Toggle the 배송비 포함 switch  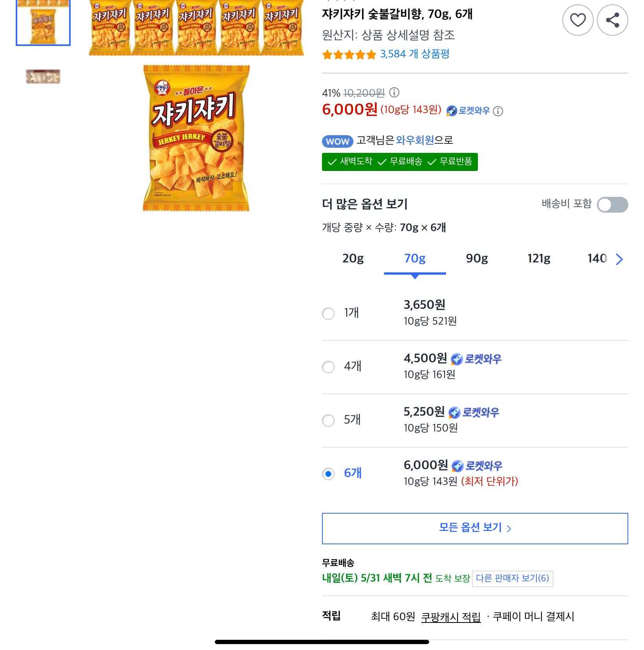point(612,205)
